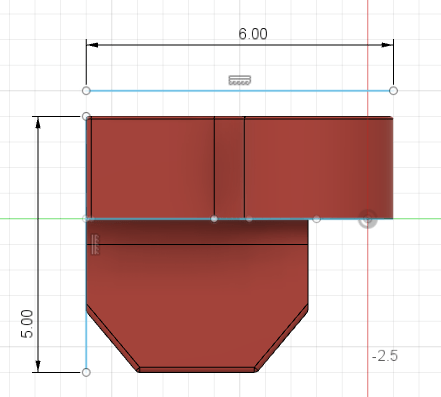Click the sketch origin point marker
The height and width of the screenshot is (397, 441).
coord(368,219)
